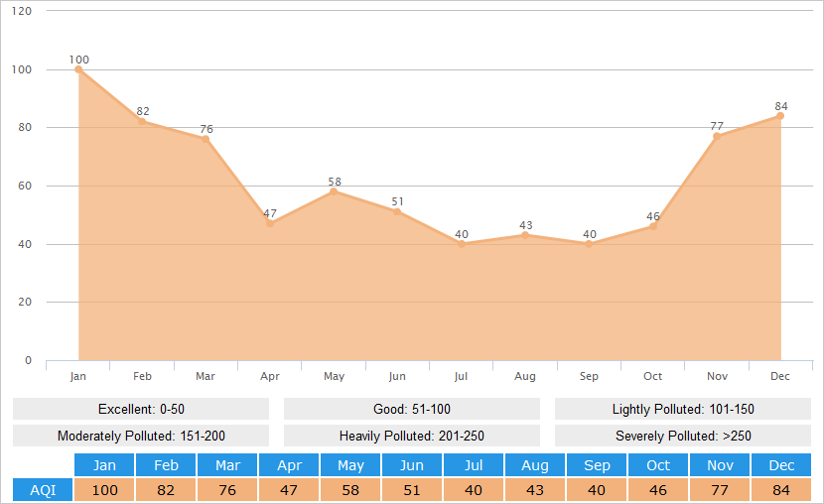Select the table cell with value 43
This screenshot has width=824, height=504.
click(535, 490)
